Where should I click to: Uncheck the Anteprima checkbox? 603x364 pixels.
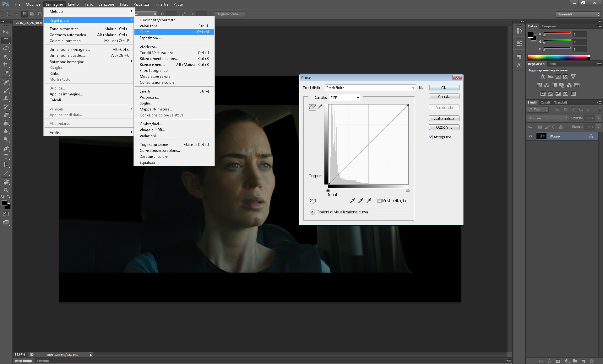(431, 137)
